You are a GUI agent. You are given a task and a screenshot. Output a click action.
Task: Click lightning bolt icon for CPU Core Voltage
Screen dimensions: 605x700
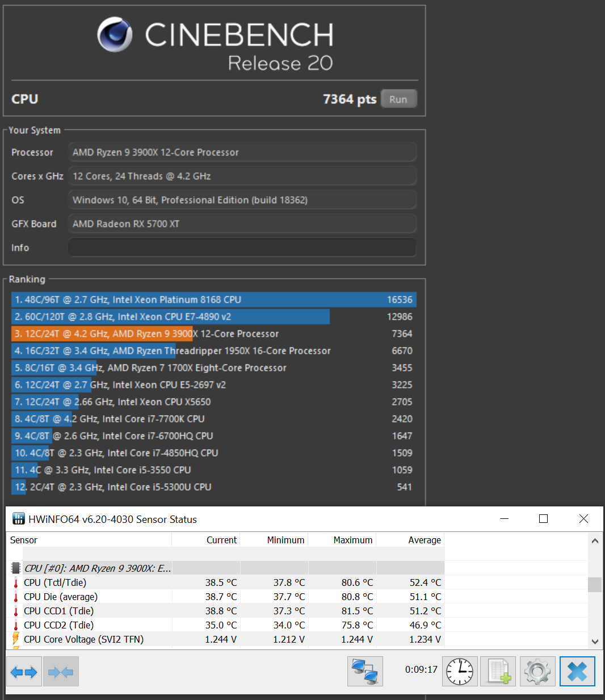(16, 639)
